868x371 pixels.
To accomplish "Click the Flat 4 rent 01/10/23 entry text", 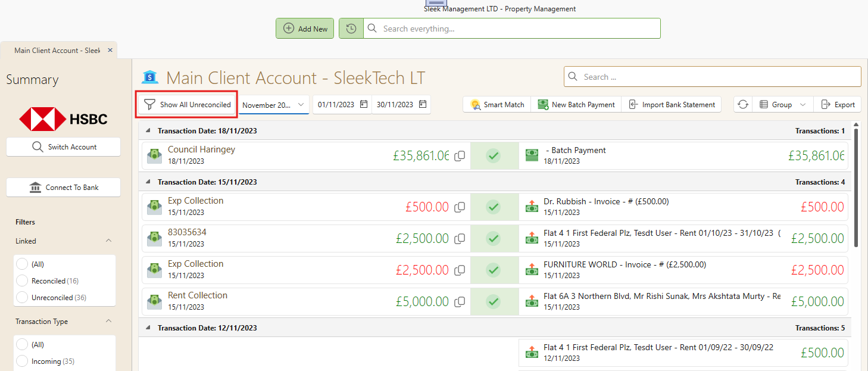I will tap(662, 233).
